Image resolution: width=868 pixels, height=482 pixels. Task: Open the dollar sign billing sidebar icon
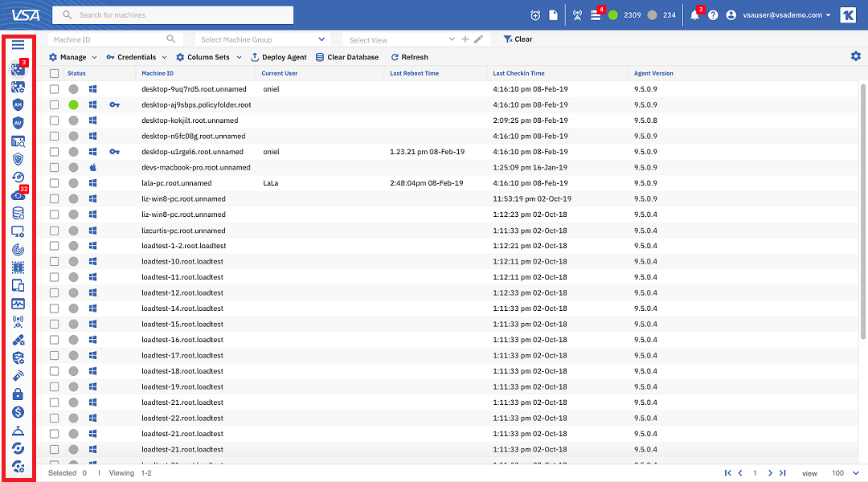[18, 412]
